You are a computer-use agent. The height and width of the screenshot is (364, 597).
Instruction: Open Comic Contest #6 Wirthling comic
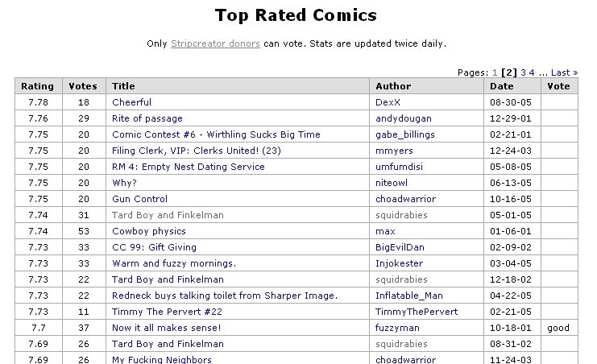[x=216, y=134]
